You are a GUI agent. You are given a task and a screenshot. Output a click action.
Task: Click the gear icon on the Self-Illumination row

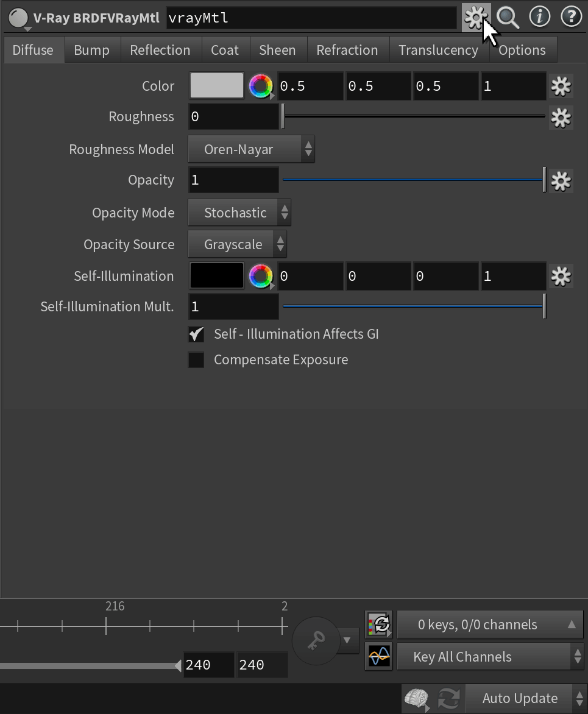coord(561,277)
